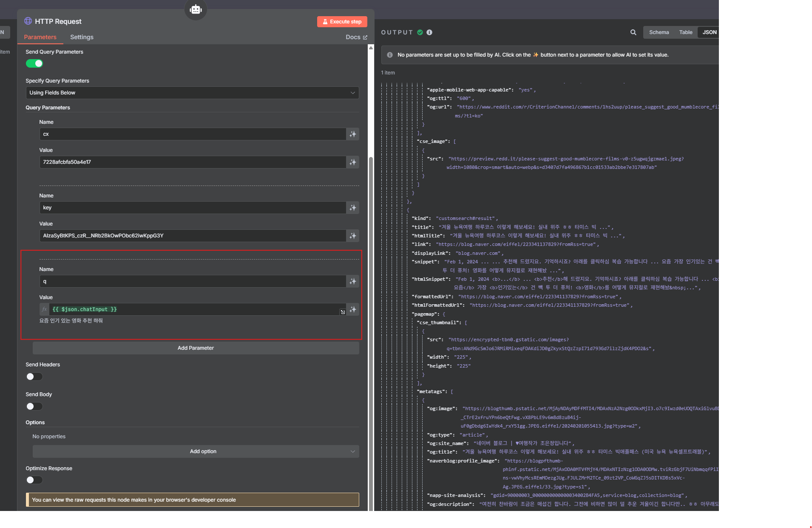Click the AI fill icon beside cx name field
This screenshot has width=812, height=528.
(x=353, y=134)
